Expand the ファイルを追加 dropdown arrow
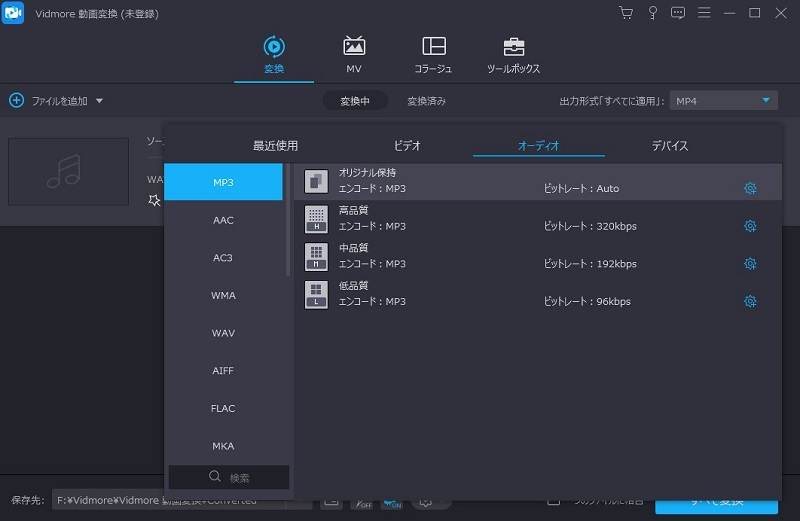 click(99, 101)
